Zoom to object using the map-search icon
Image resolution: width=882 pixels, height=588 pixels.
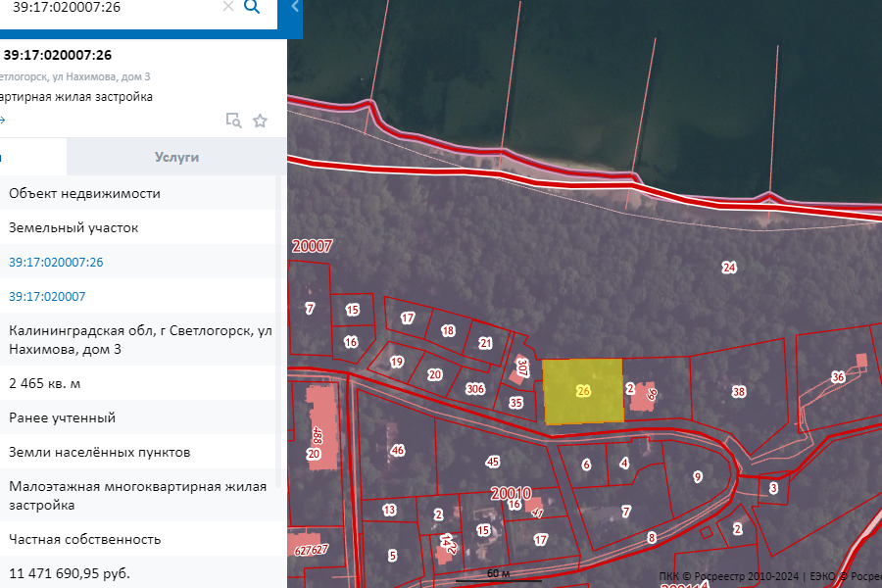233,121
